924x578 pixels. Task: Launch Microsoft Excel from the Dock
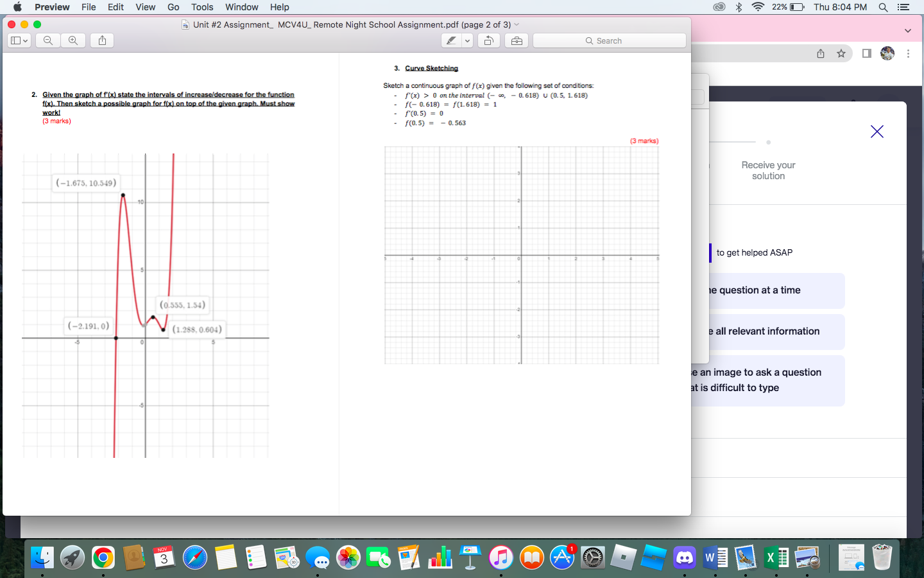pyautogui.click(x=776, y=558)
